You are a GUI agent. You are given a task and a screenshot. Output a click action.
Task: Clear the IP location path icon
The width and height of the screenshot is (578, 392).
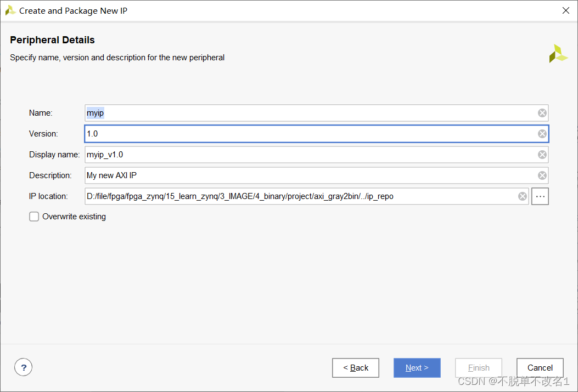[x=523, y=196]
